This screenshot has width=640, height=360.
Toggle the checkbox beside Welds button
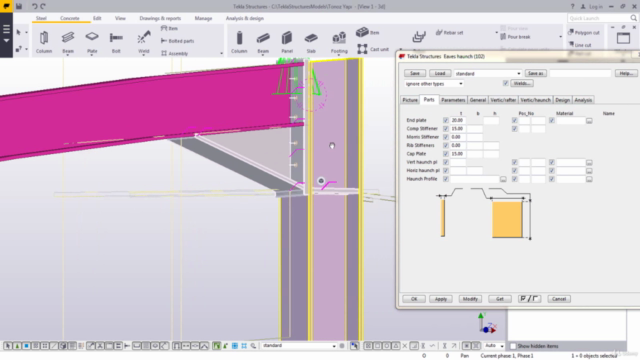(x=506, y=83)
